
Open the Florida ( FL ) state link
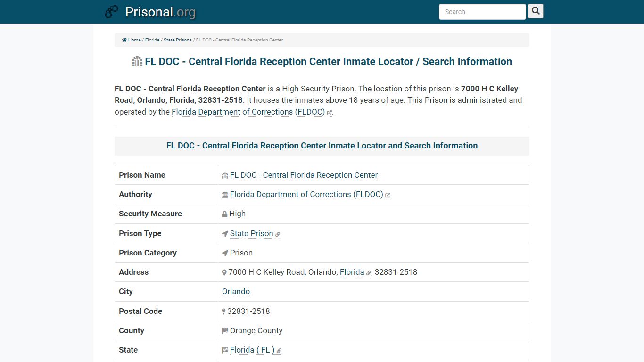coord(252,350)
